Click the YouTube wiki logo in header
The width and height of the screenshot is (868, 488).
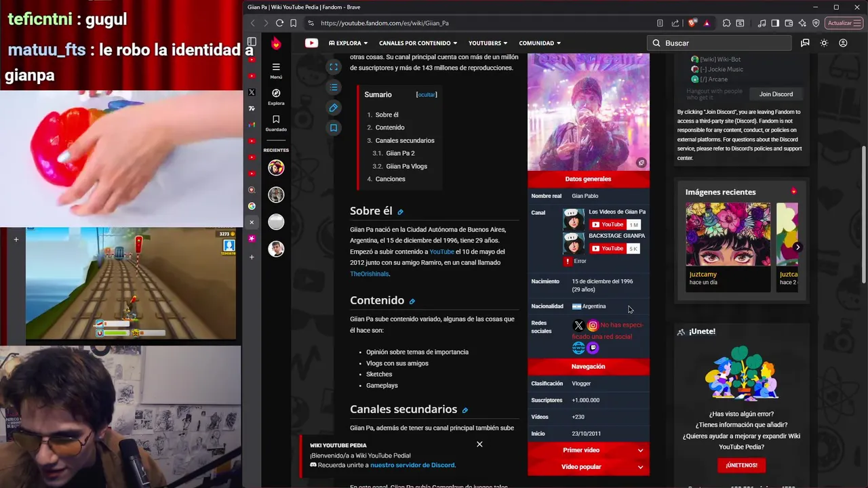pos(311,43)
